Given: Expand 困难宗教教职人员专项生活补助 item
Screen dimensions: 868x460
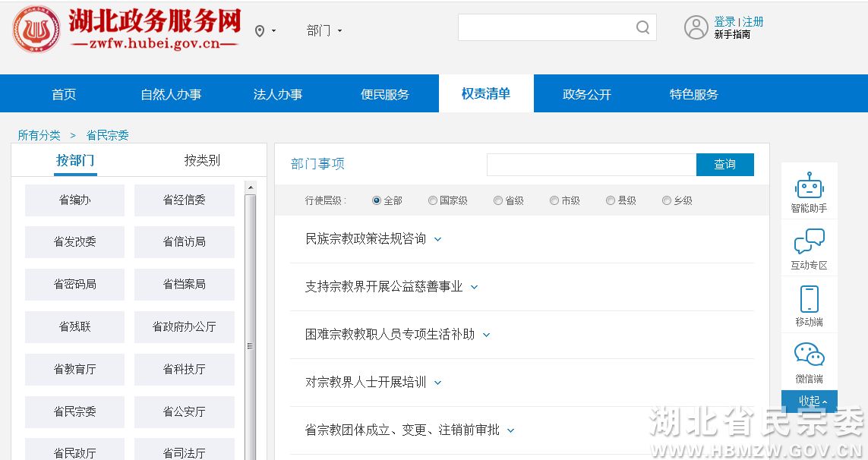Looking at the screenshot, I should [486, 335].
